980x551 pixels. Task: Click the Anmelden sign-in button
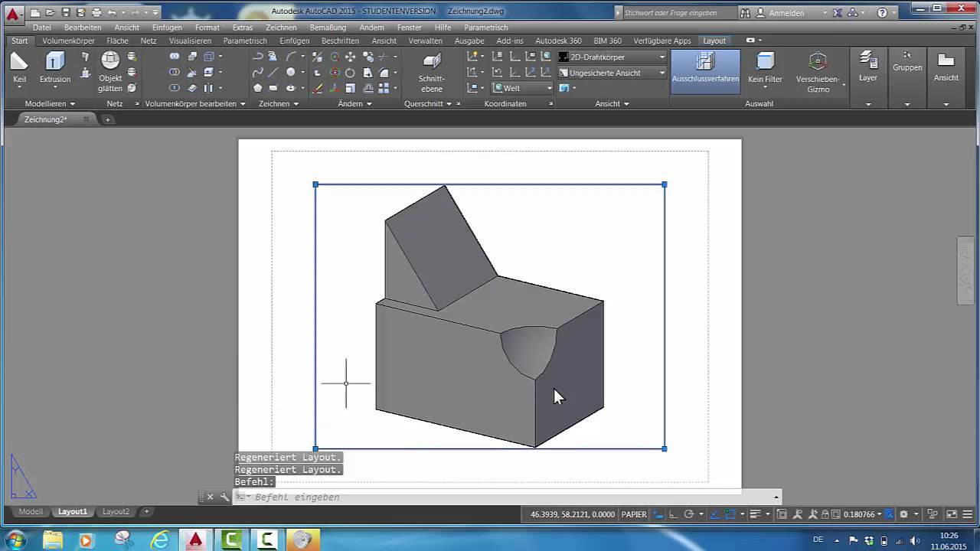[786, 13]
